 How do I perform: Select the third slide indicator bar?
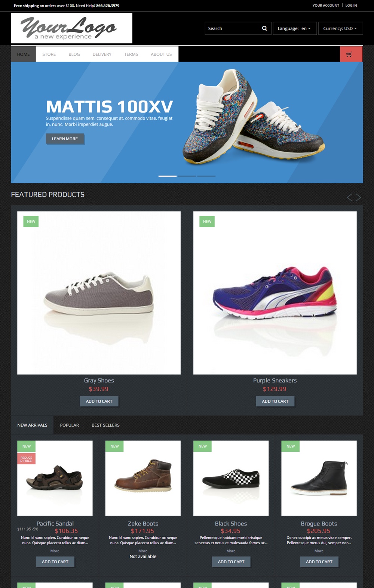(x=206, y=176)
